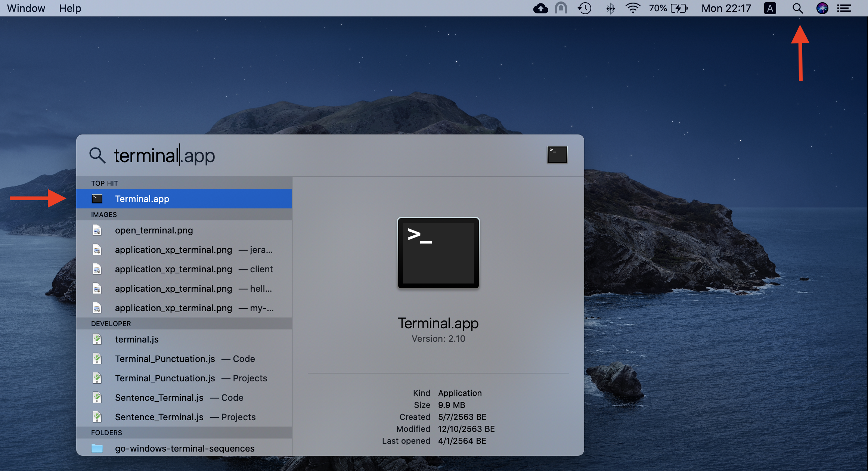Select Terminal_Punctuation.js in Code
Viewport: 868px width, 471px height.
(184, 359)
